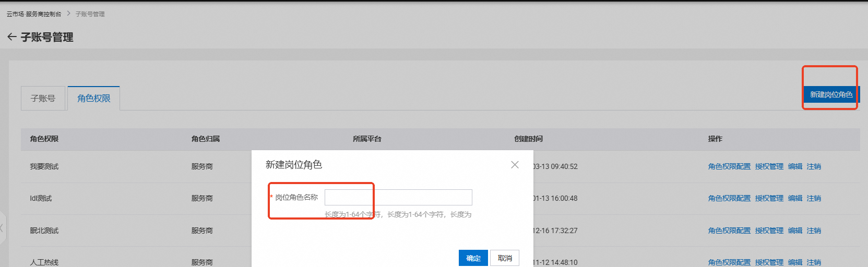Open the 云市场·服务商控制台 breadcrumb link

[34, 14]
